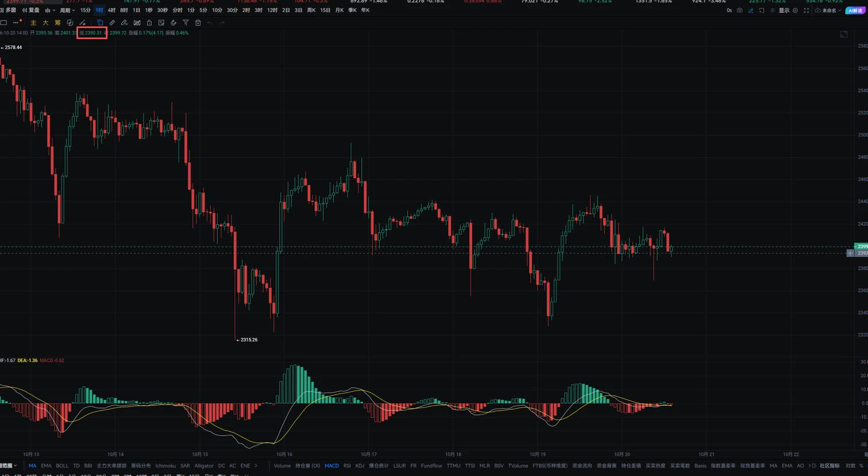Click the rectangle icon at drawing toolbar start
Screen dimensions: 868x476
tap(3, 23)
